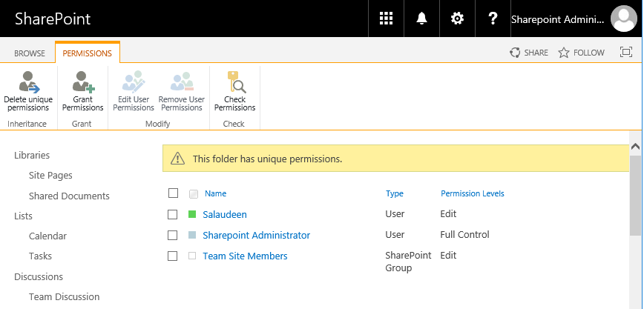Open Shared Documents in the sidebar
This screenshot has height=309, width=644.
point(69,196)
